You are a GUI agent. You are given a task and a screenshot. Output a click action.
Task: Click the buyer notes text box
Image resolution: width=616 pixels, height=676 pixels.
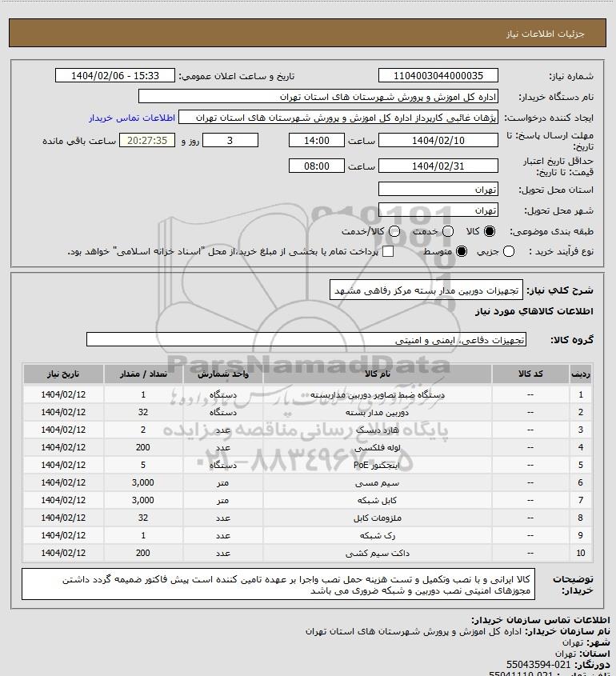[278, 584]
